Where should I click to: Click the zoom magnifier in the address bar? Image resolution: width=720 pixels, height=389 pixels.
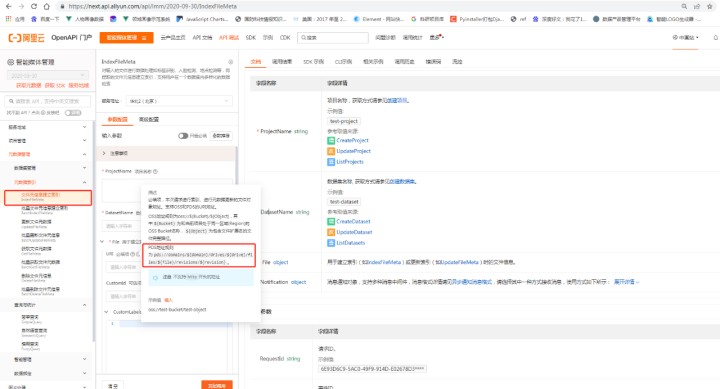(684, 6)
